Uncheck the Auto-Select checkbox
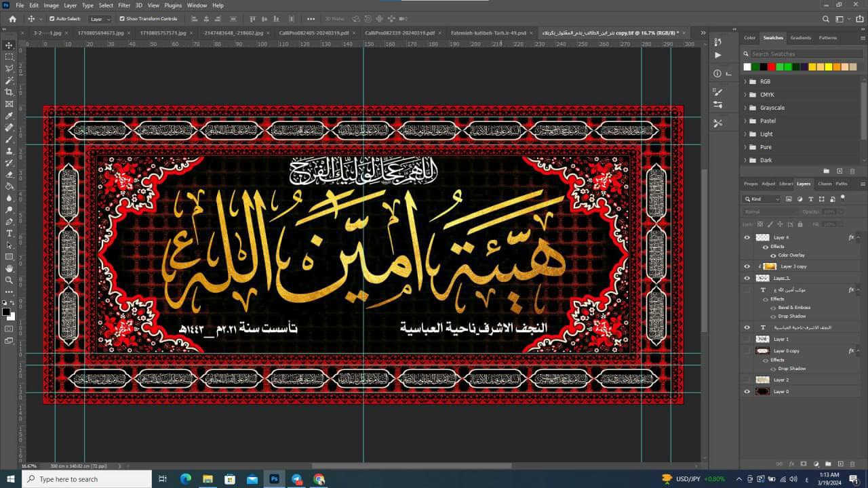 pyautogui.click(x=52, y=19)
